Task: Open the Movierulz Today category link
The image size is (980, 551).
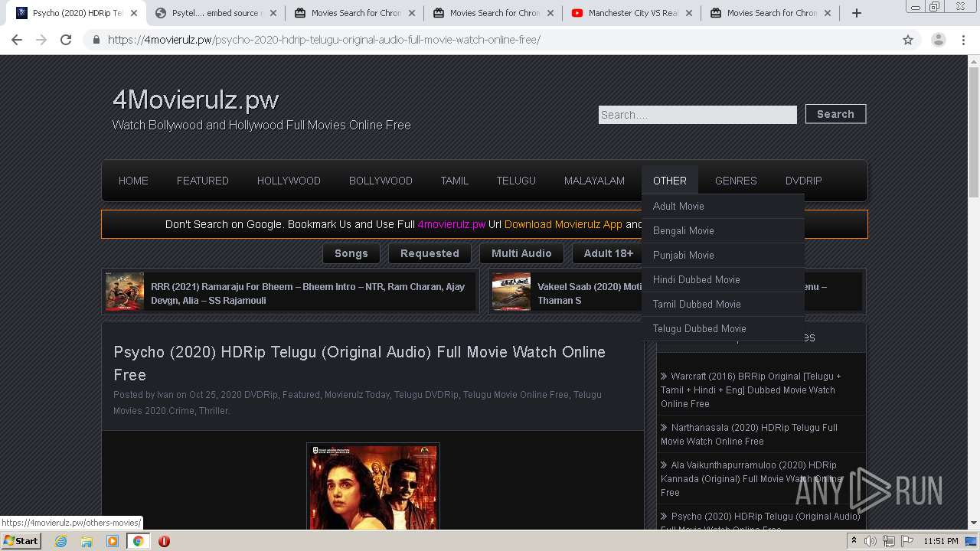Action: [x=357, y=395]
